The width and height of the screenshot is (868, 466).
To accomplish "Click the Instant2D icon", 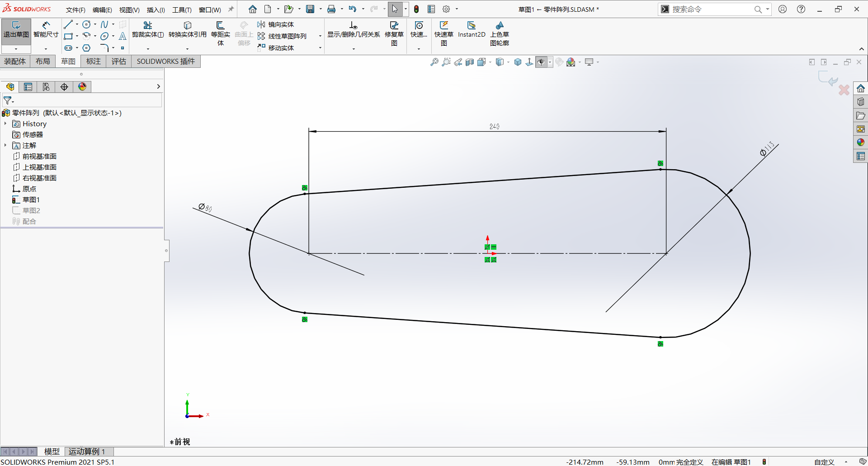I will tap(472, 30).
